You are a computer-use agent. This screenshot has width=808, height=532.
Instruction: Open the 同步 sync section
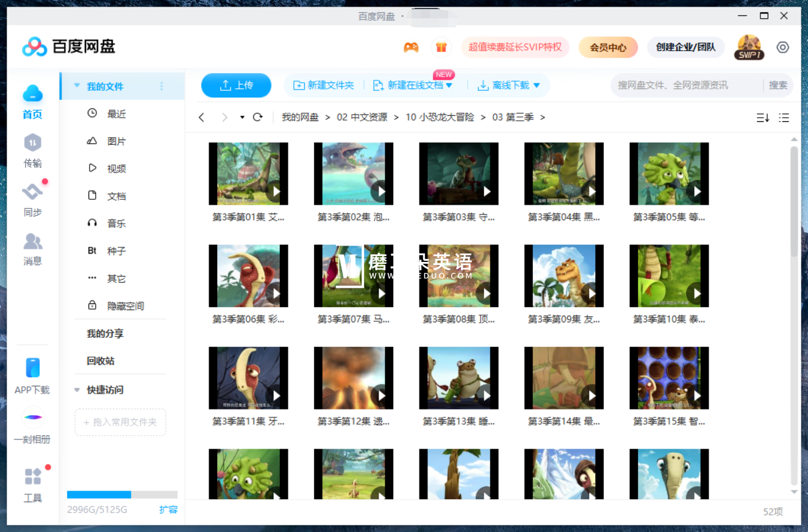pyautogui.click(x=32, y=199)
